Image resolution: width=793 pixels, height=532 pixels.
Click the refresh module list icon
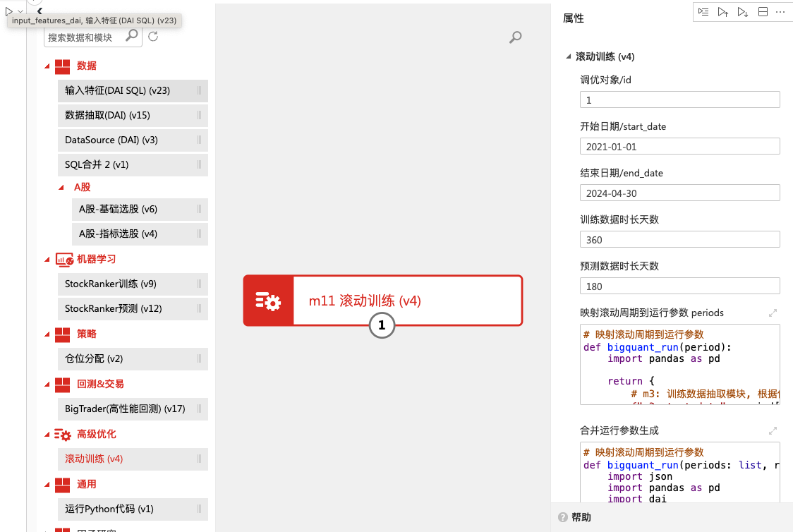pos(153,37)
